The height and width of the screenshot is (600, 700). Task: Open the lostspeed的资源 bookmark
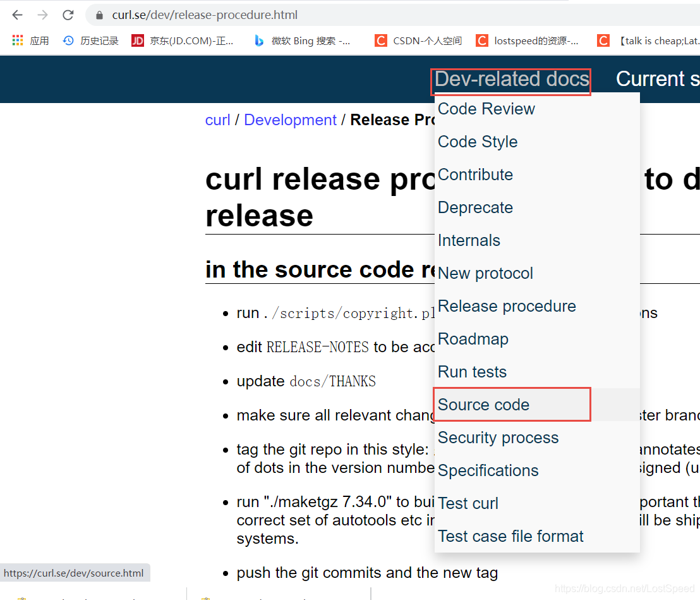[528, 40]
